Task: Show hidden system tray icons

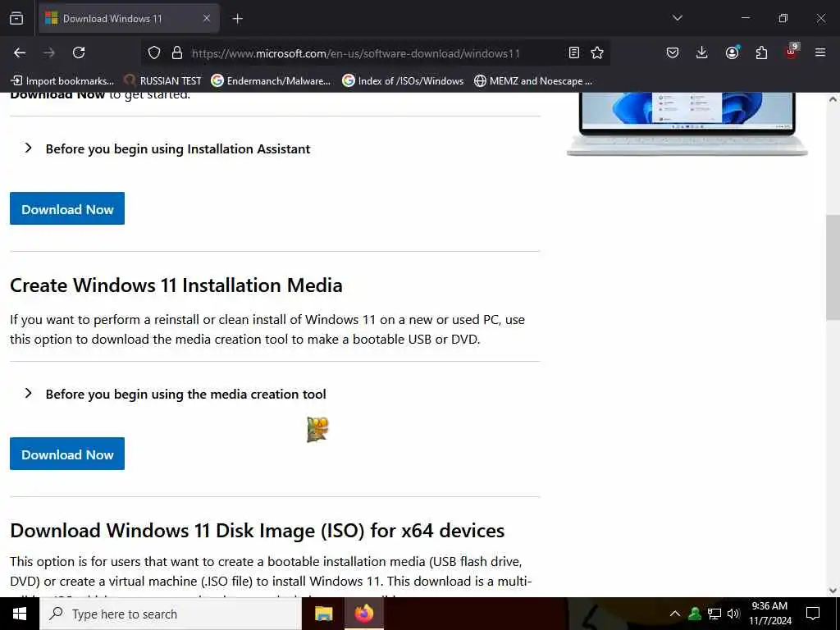Action: coord(675,614)
